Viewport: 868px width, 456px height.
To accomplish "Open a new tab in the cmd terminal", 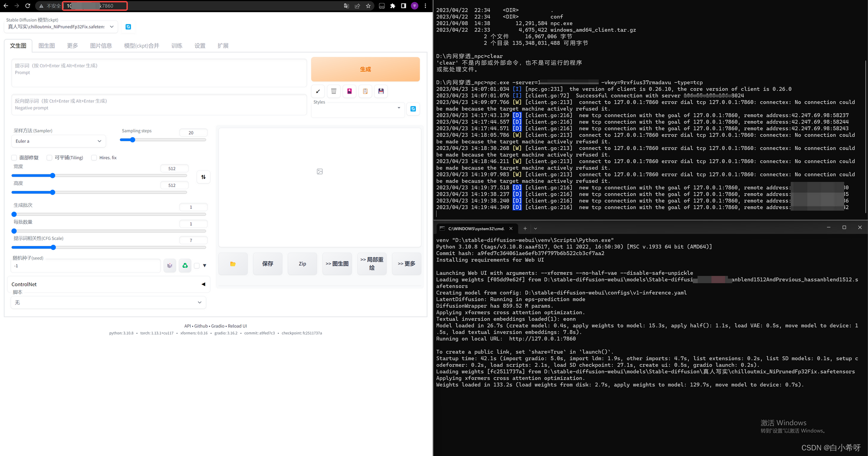I will coord(525,228).
